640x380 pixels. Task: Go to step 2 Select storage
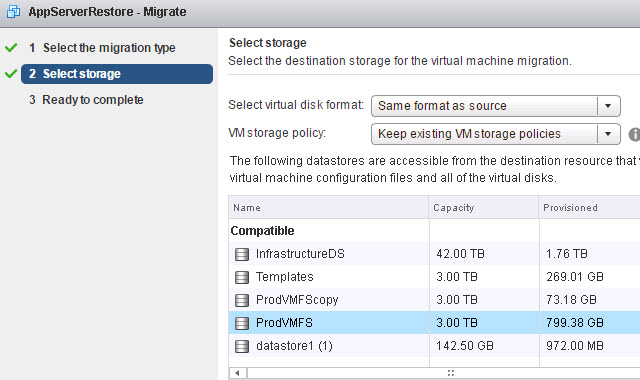[117, 74]
